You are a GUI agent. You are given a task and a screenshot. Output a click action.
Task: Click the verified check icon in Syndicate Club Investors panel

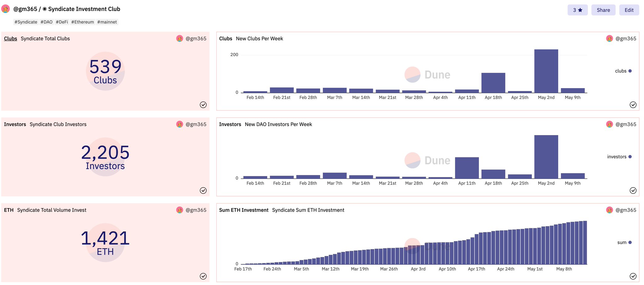pos(203,191)
